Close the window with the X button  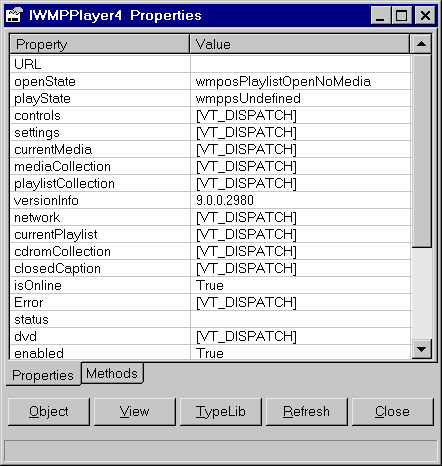click(x=425, y=15)
